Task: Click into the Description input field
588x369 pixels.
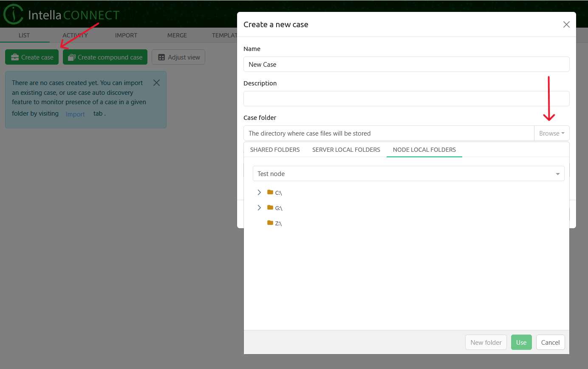Action: click(x=406, y=99)
